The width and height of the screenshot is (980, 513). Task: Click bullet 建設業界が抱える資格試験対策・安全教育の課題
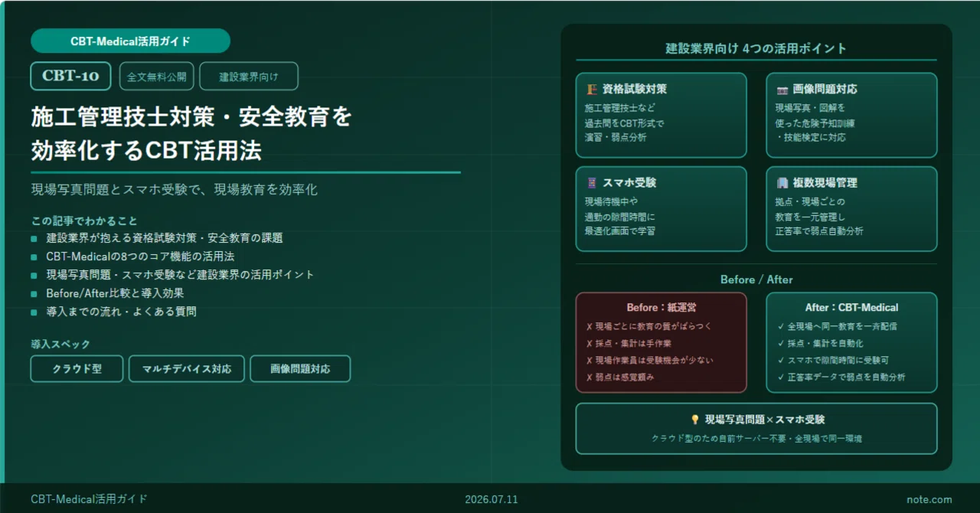(165, 238)
